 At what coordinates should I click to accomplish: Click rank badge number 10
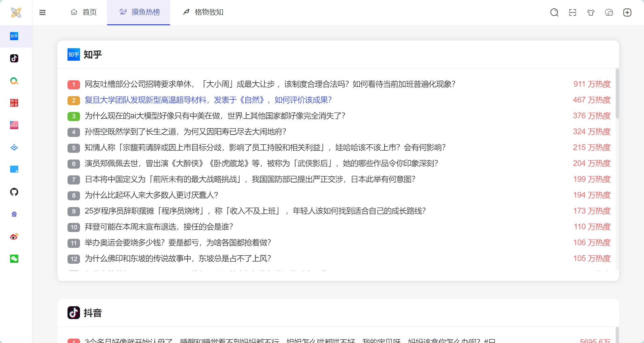click(x=74, y=227)
